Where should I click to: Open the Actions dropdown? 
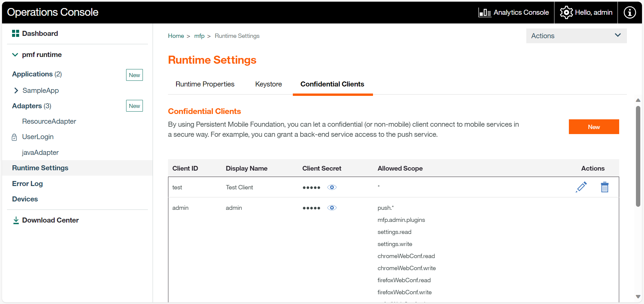(576, 36)
